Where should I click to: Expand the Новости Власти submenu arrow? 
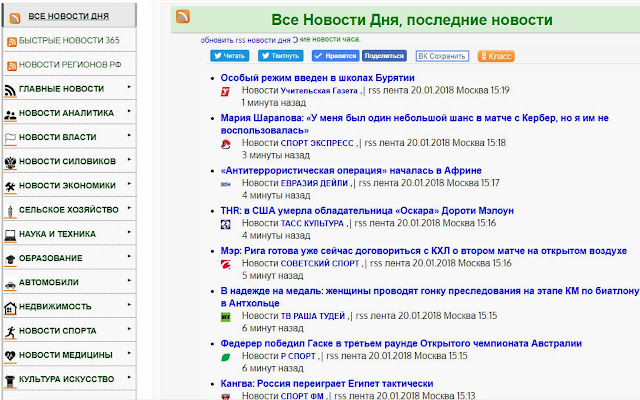pos(129,135)
